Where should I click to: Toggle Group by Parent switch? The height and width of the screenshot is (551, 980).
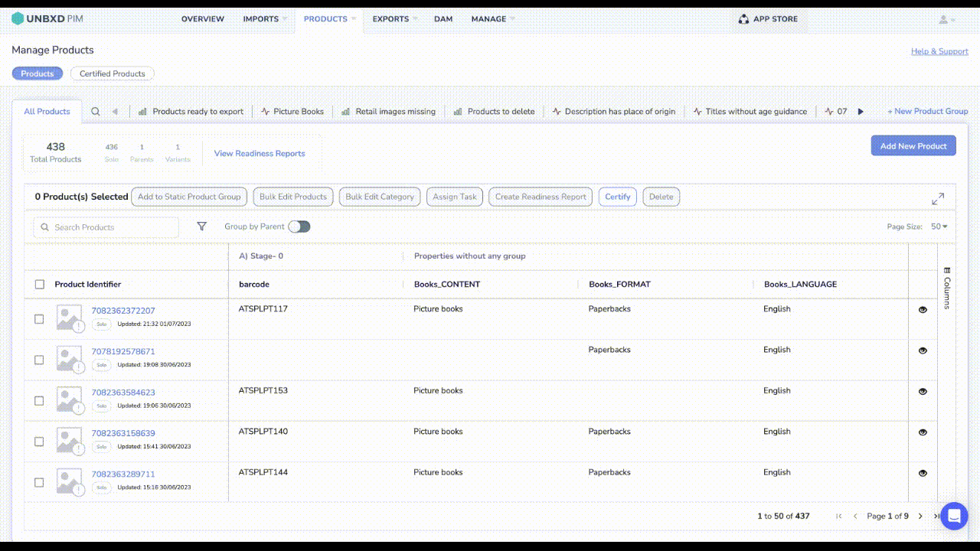tap(299, 227)
